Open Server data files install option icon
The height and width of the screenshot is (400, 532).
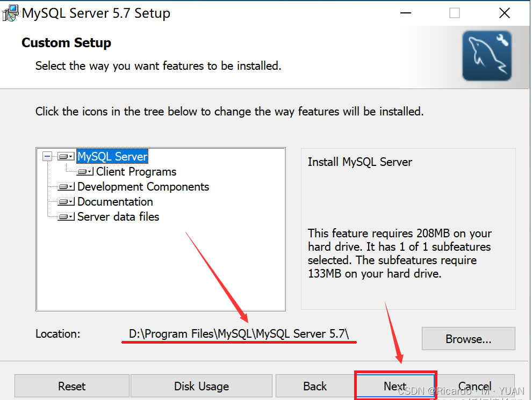click(64, 217)
